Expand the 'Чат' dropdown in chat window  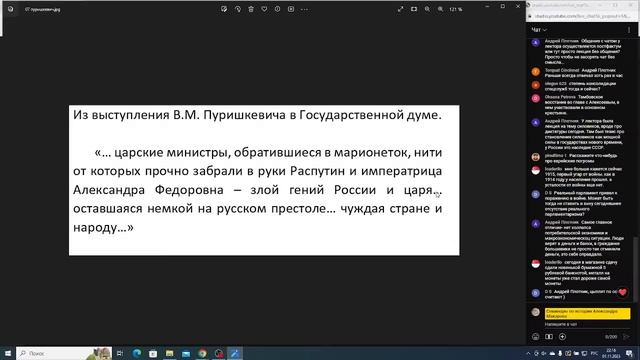point(539,30)
